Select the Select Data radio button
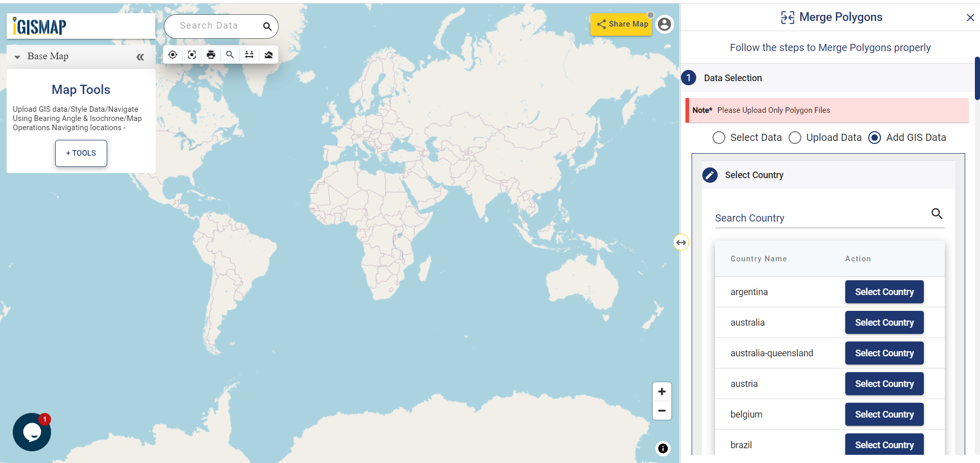 coord(719,137)
